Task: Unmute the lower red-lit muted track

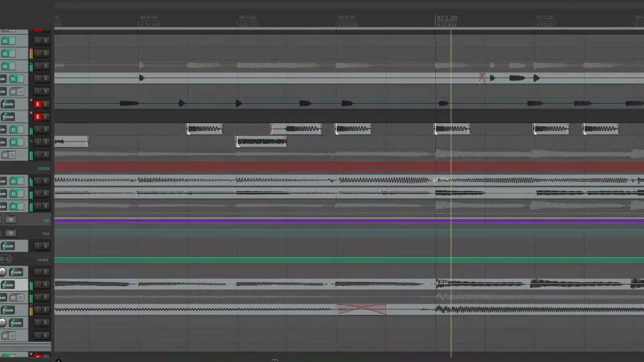Action: click(x=38, y=117)
